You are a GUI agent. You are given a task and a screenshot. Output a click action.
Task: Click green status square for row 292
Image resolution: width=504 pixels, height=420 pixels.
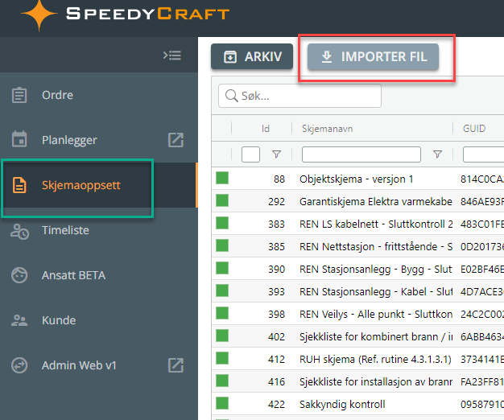coord(222,200)
